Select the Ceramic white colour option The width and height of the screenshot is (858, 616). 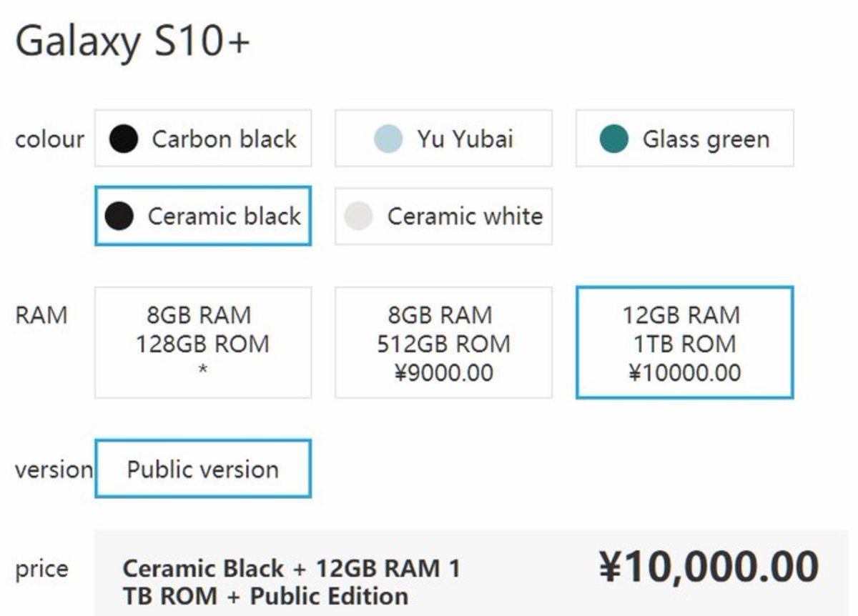point(445,216)
